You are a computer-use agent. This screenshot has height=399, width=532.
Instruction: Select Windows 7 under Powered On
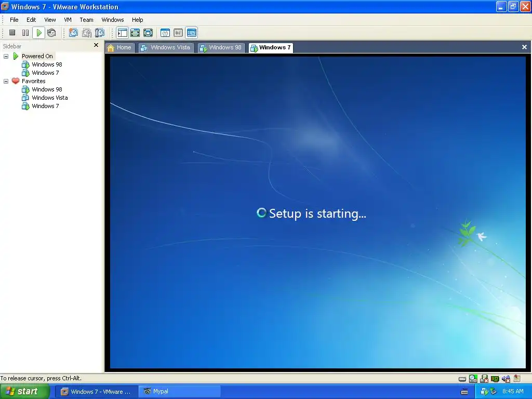pos(45,73)
